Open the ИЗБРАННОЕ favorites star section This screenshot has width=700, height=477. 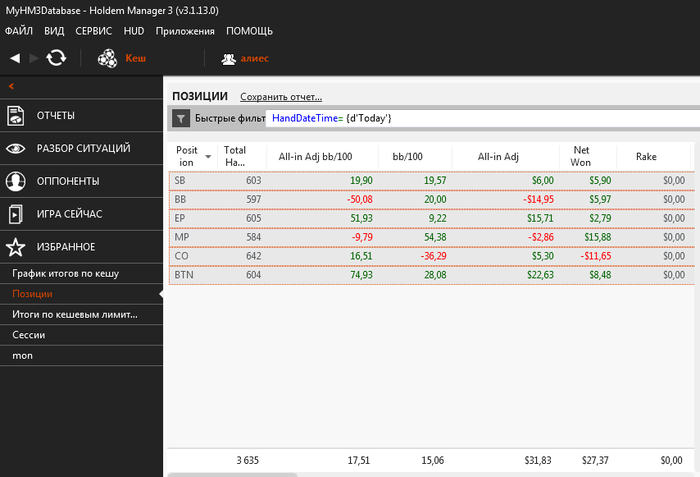click(x=81, y=247)
